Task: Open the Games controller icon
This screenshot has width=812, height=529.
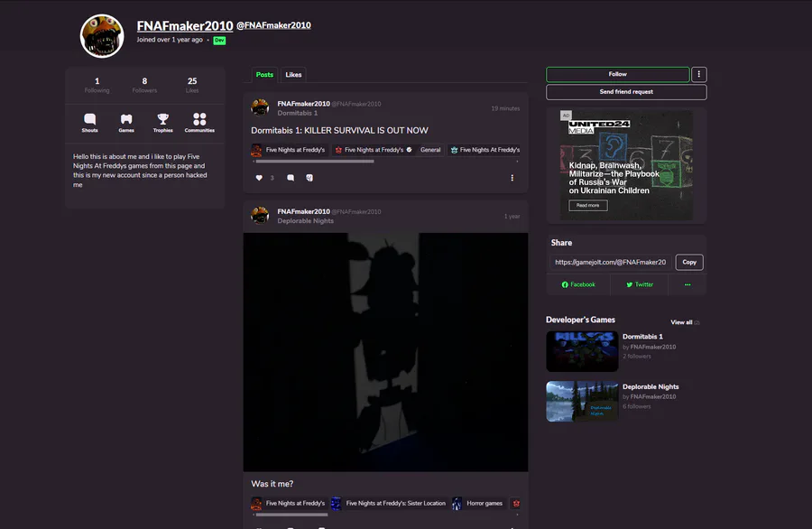Action: (126, 123)
